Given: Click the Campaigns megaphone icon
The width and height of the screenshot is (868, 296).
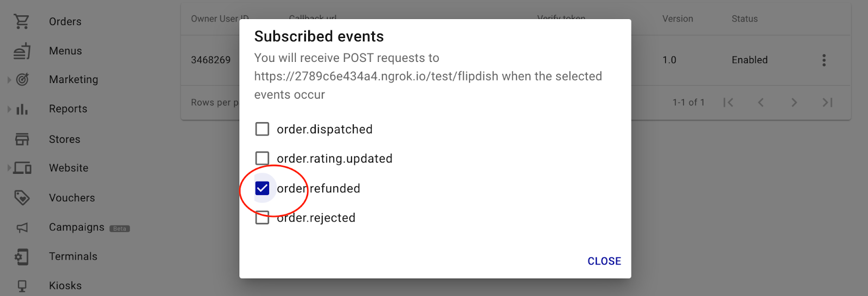Looking at the screenshot, I should click(22, 228).
